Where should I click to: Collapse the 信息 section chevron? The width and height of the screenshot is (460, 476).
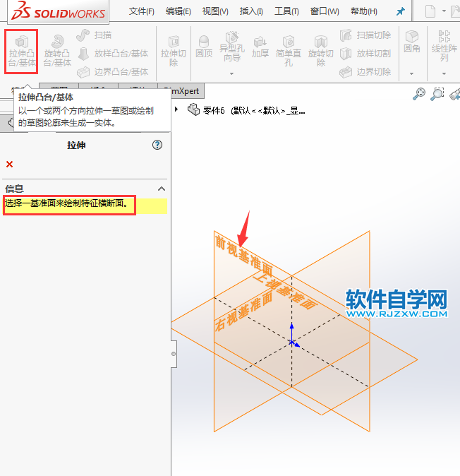pos(162,189)
